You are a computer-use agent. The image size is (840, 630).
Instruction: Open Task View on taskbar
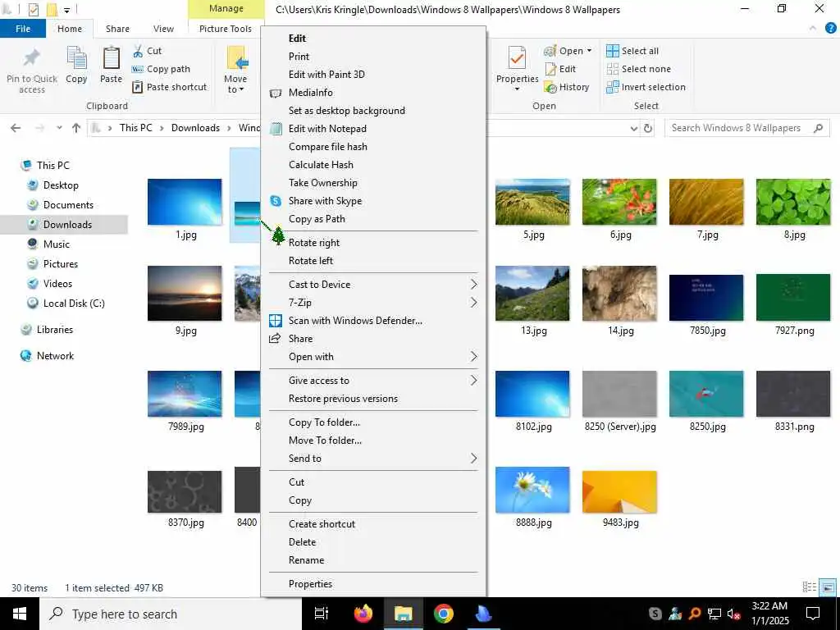[322, 614]
